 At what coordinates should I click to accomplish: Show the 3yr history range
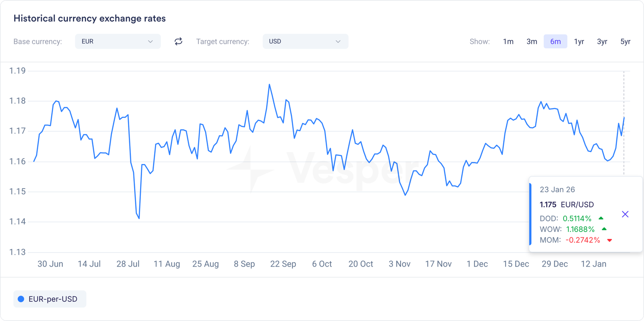(602, 41)
